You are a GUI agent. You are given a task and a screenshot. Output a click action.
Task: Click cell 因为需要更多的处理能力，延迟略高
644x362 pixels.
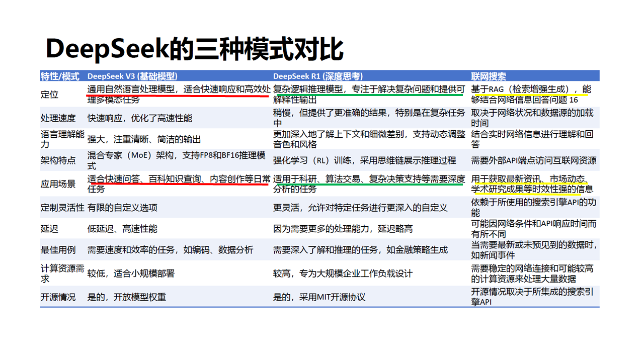click(343, 229)
